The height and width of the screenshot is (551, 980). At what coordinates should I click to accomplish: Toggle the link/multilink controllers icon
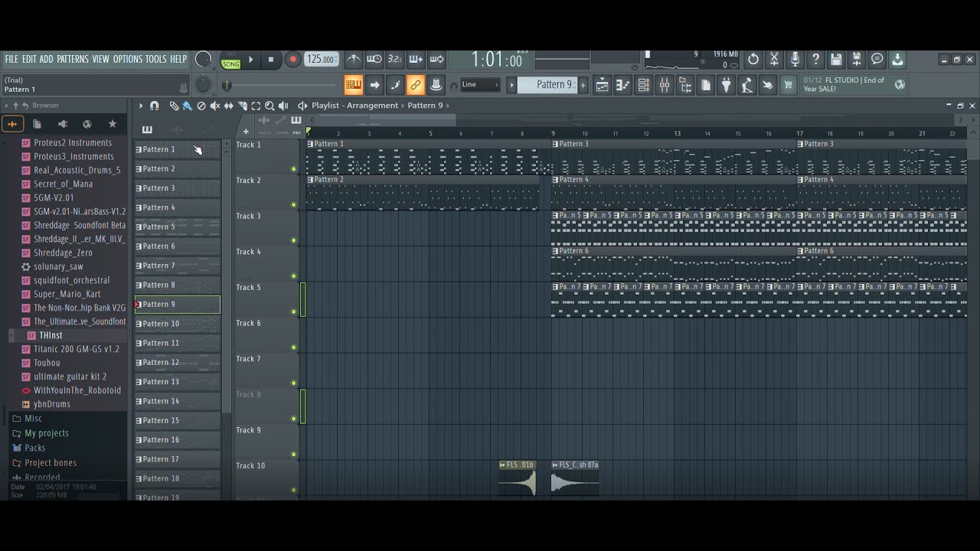(x=416, y=85)
